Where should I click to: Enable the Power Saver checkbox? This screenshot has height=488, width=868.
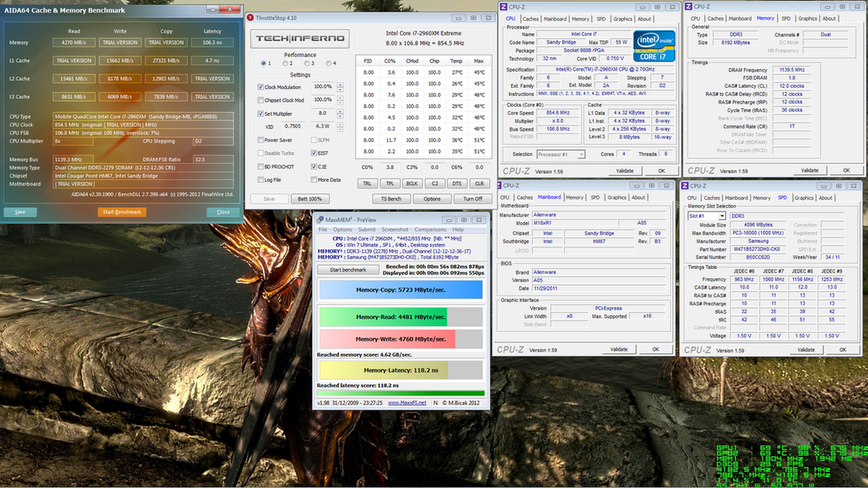[x=261, y=140]
